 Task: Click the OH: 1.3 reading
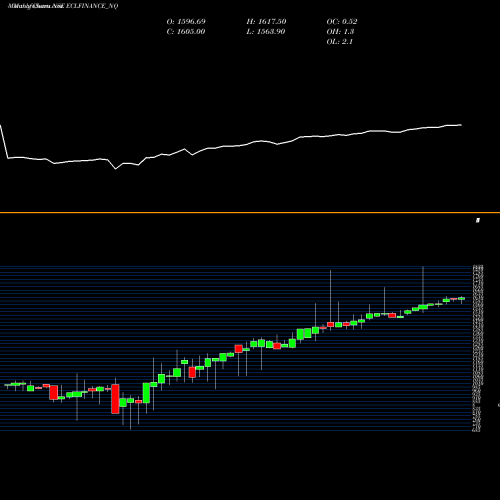[340, 31]
